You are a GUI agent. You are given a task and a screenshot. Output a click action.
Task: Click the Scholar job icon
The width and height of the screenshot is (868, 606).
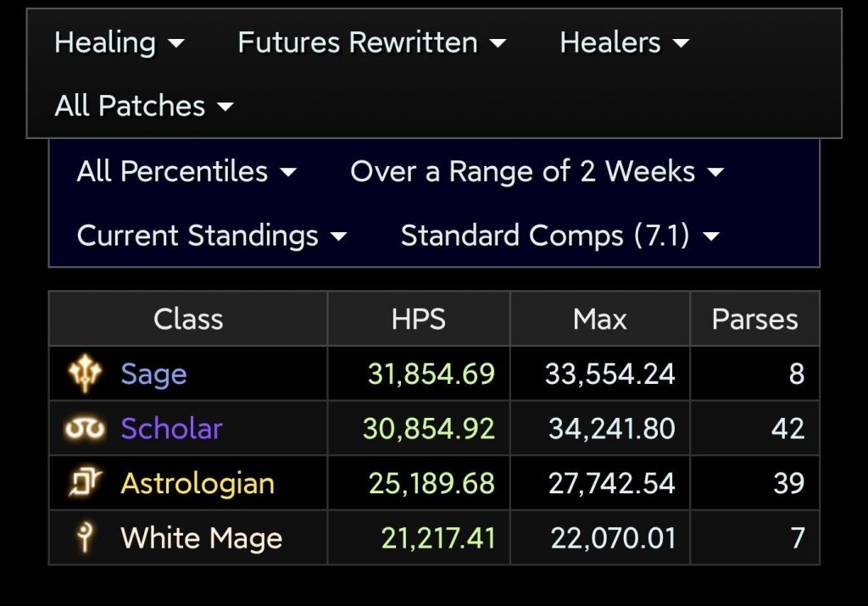tap(85, 429)
